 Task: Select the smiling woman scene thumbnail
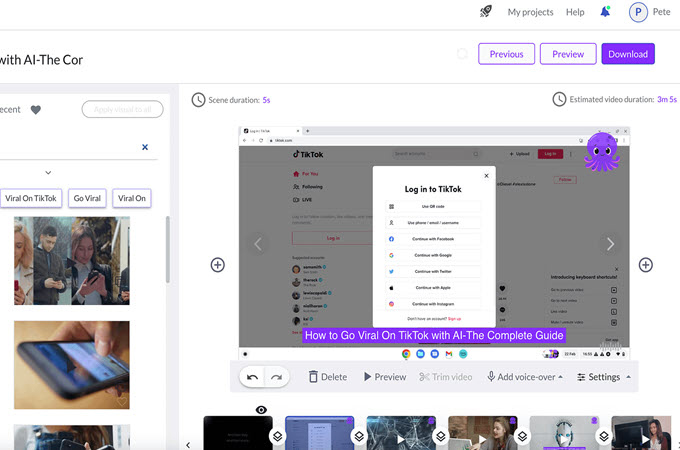pos(482,433)
